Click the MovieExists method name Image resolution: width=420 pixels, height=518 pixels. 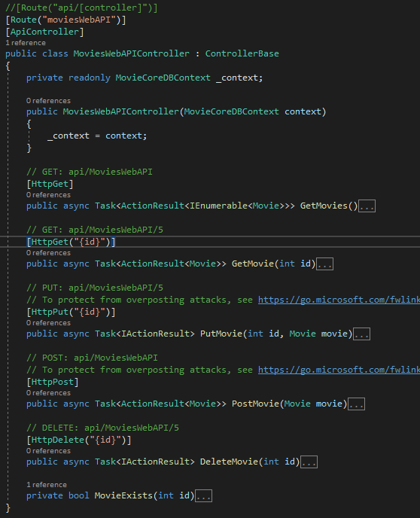(123, 495)
